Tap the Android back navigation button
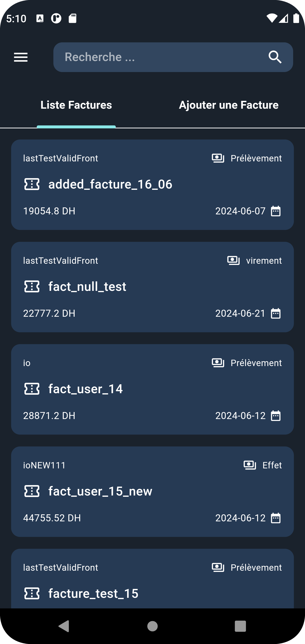Screen dimensions: 305x644 point(64,626)
